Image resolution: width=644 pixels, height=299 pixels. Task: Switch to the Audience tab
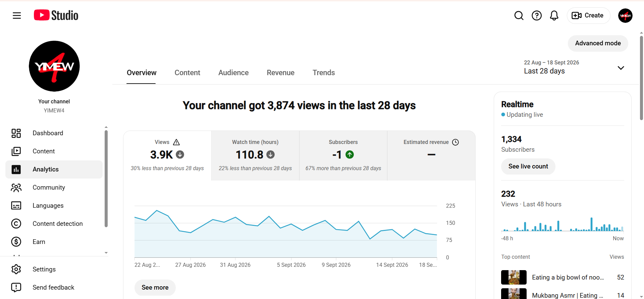pos(233,73)
